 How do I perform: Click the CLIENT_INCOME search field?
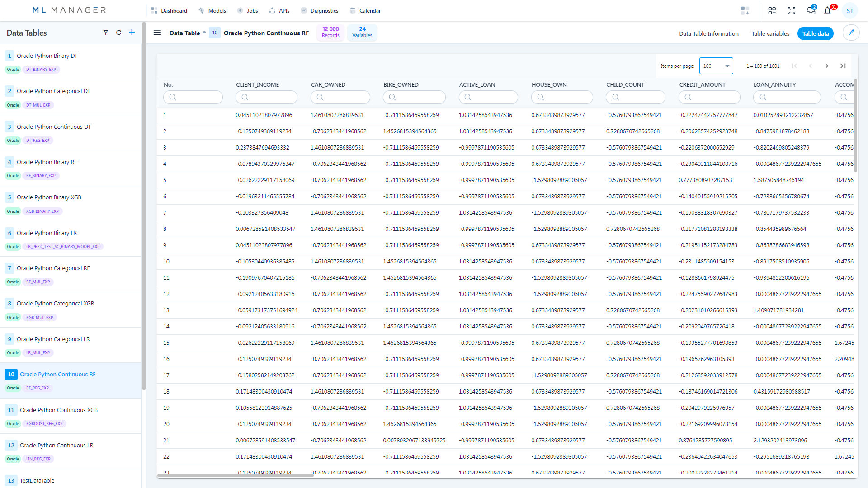pos(266,97)
